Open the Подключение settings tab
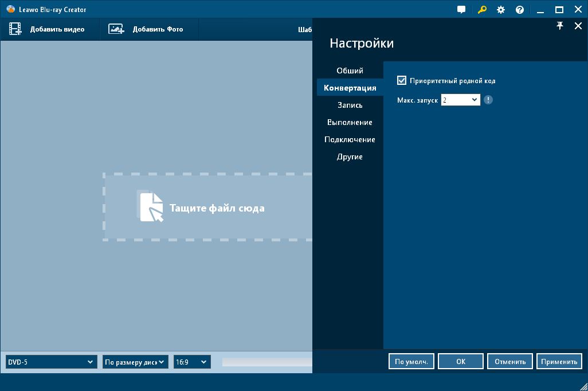The image size is (588, 391). (350, 139)
